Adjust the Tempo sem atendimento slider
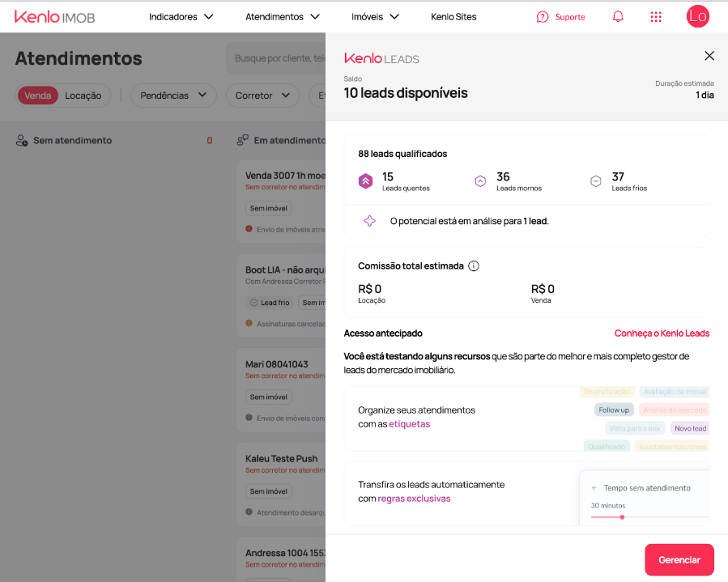The image size is (728, 582). [x=622, y=517]
